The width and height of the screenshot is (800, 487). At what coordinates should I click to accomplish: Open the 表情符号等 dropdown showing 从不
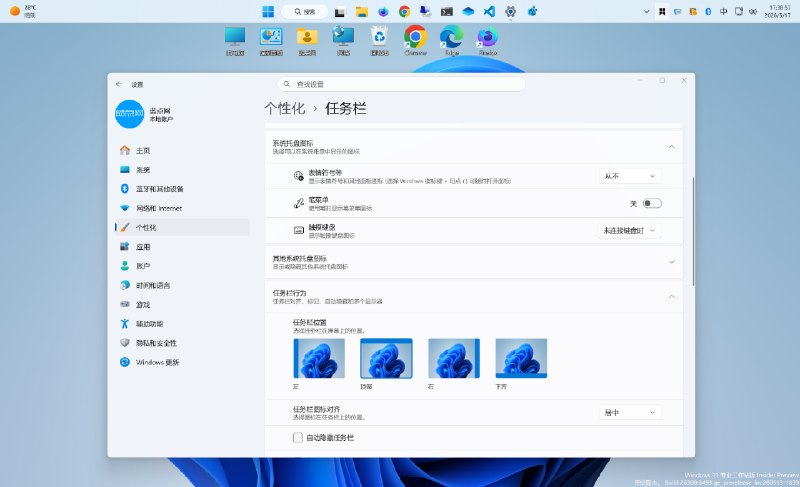tap(630, 176)
